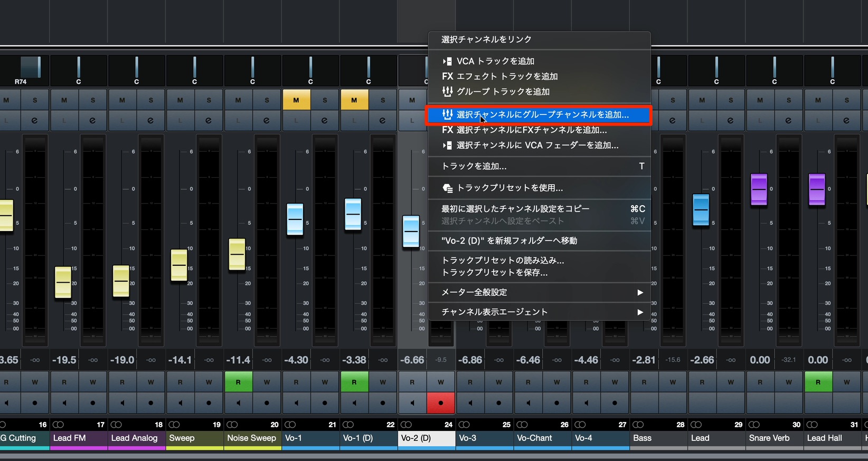Click monitor speaker icon on Lead FM channel
Screen dimensions: 868x461
click(64, 403)
